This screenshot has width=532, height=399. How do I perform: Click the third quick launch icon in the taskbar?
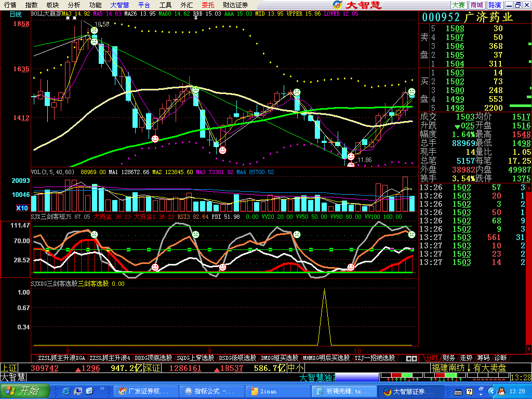tap(89, 391)
